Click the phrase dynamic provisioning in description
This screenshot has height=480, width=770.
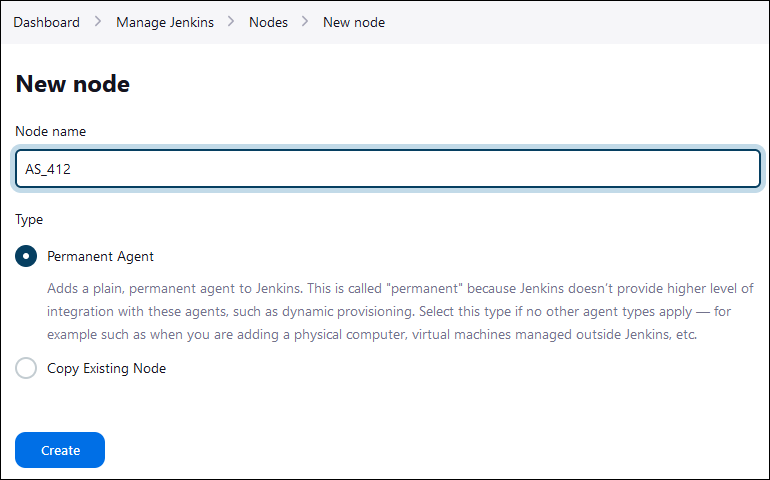347,311
